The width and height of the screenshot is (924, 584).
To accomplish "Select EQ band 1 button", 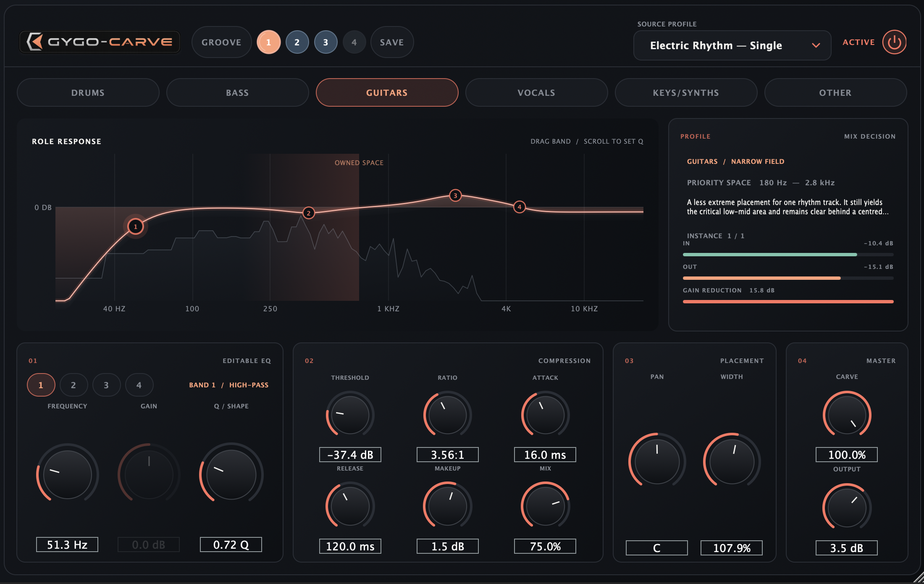I will [x=41, y=385].
